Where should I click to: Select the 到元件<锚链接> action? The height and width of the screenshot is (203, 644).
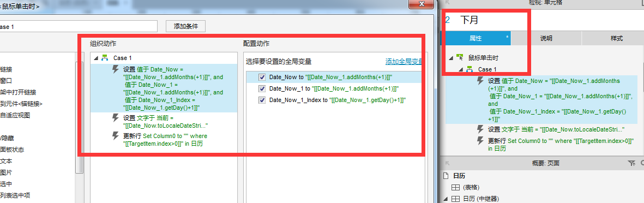pyautogui.click(x=21, y=104)
